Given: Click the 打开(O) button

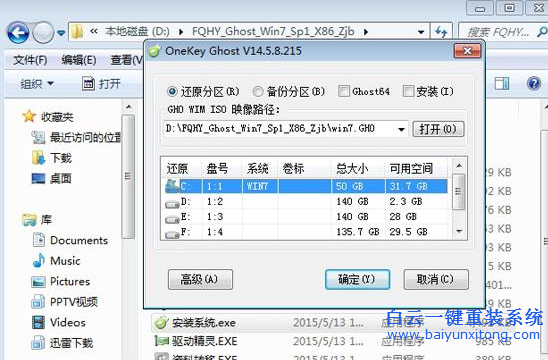Looking at the screenshot, I should pyautogui.click(x=438, y=129).
